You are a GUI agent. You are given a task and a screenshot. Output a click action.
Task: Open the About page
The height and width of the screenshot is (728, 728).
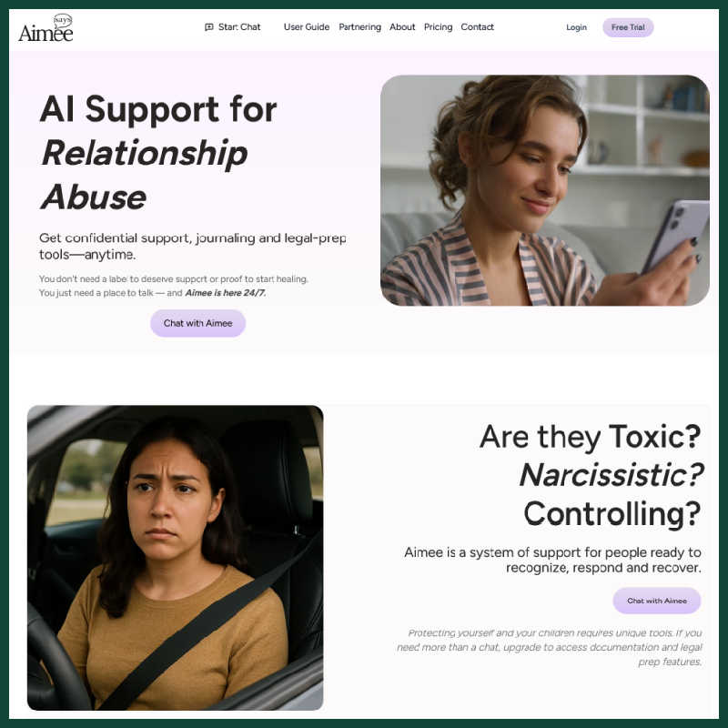(402, 27)
